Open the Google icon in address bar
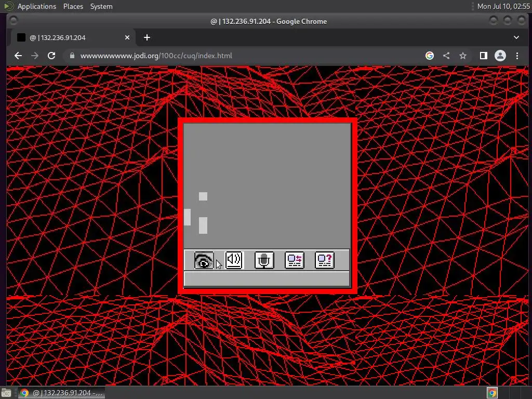Viewport: 532px width, 399px height. click(430, 56)
